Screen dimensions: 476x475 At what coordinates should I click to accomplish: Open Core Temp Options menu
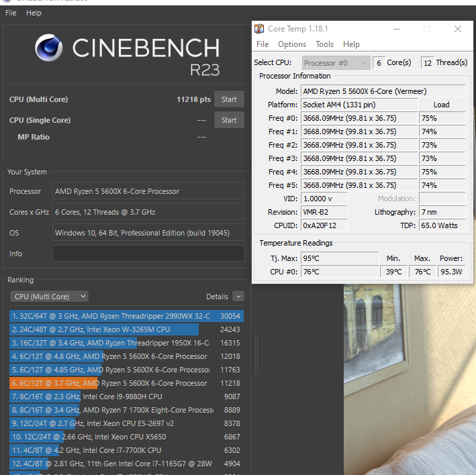[292, 44]
